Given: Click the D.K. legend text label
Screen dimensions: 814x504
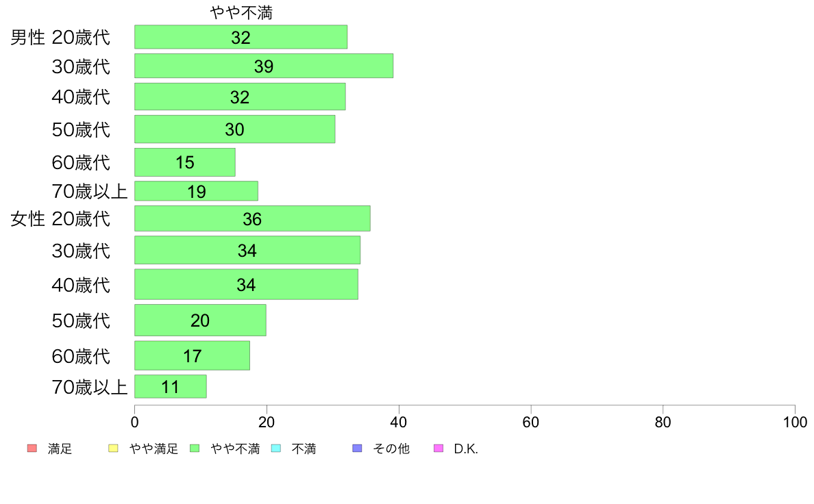Looking at the screenshot, I should (466, 449).
